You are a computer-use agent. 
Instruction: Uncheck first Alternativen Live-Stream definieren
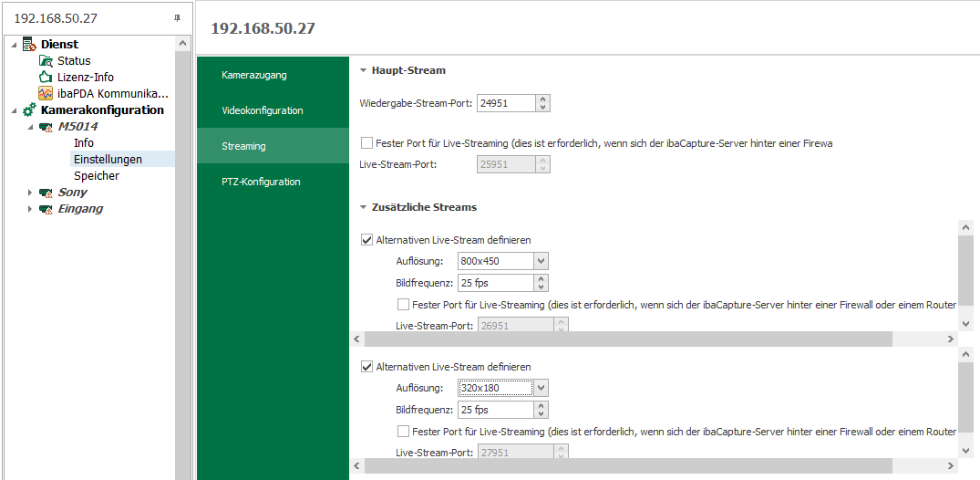coord(367,241)
